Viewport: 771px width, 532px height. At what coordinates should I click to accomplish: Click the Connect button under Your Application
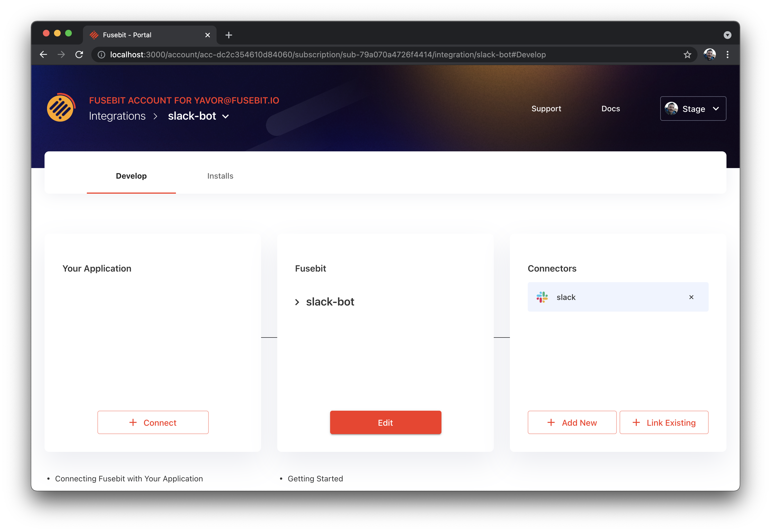click(153, 422)
